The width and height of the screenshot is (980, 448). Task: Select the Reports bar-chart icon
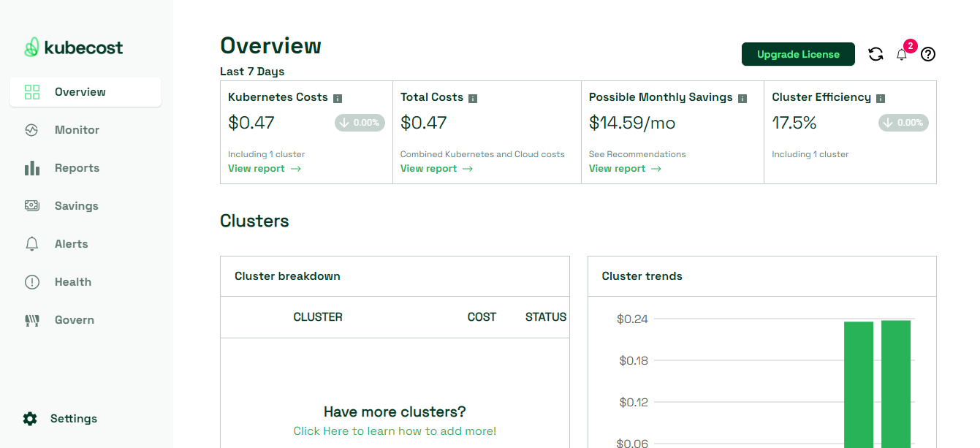click(x=32, y=167)
